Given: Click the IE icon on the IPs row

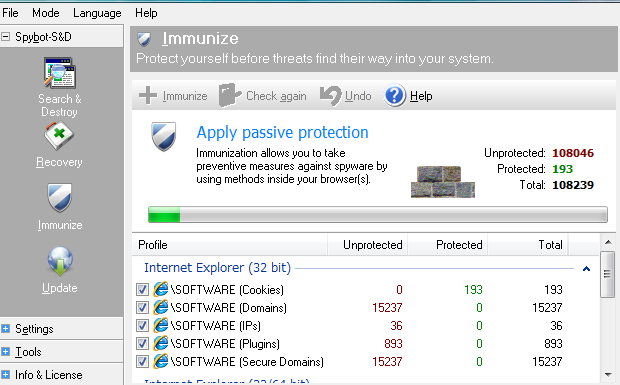Looking at the screenshot, I should click(161, 325).
